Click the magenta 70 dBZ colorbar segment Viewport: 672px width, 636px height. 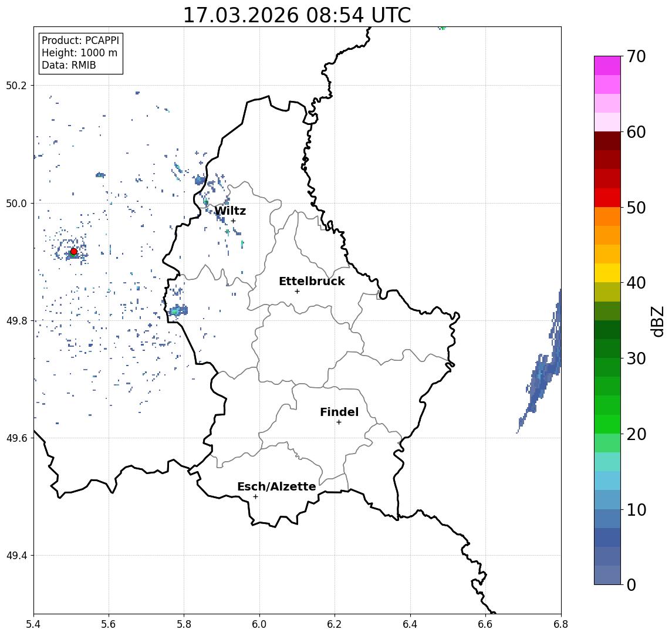(607, 66)
